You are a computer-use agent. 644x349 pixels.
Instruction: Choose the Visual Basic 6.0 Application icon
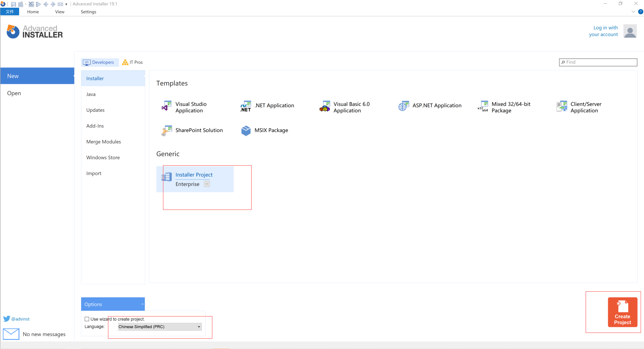click(325, 106)
